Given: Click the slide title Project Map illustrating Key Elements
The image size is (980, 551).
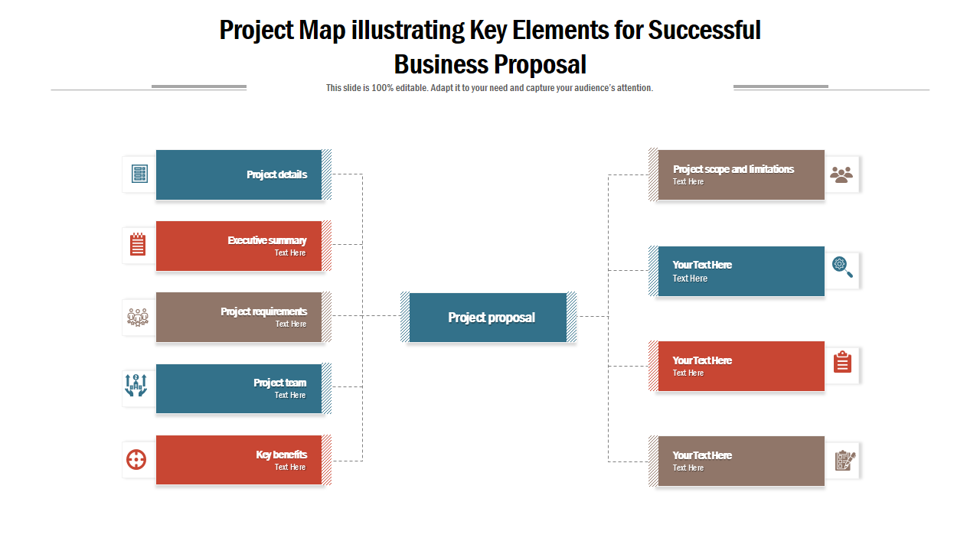Looking at the screenshot, I should click(490, 47).
